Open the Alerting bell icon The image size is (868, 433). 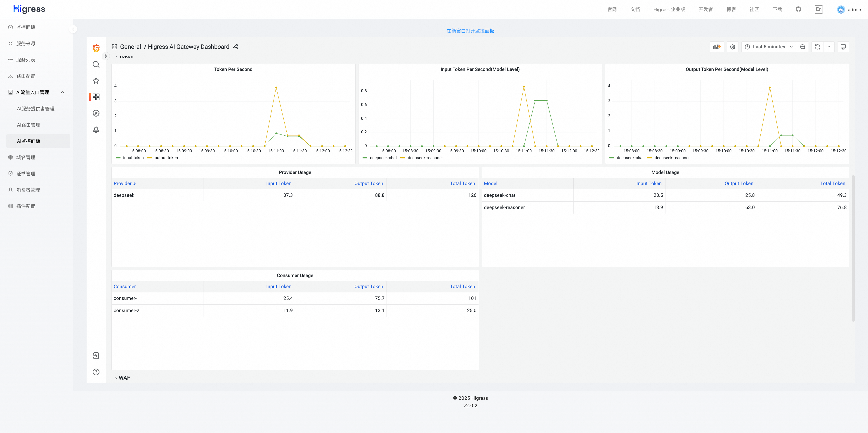click(x=96, y=130)
